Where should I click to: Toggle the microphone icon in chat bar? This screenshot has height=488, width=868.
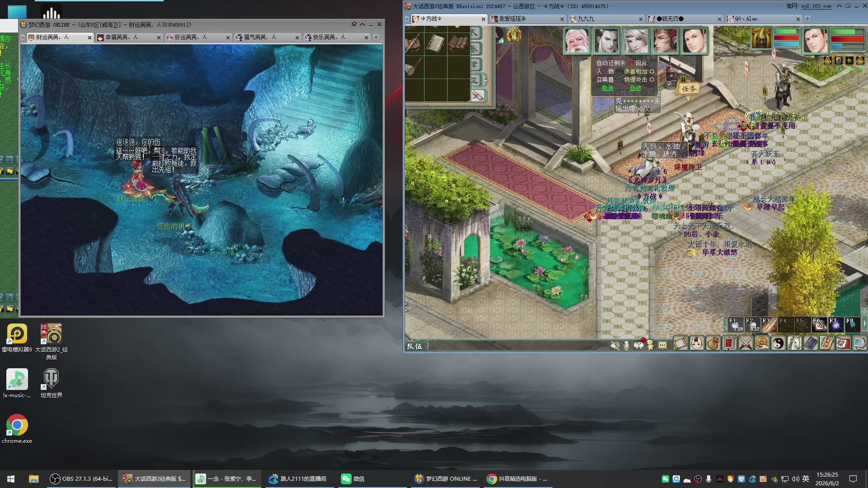[627, 346]
